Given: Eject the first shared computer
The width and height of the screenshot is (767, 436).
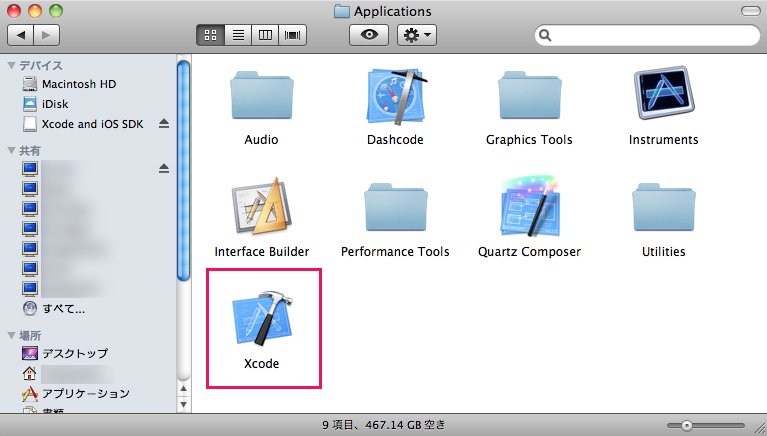Looking at the screenshot, I should (164, 168).
